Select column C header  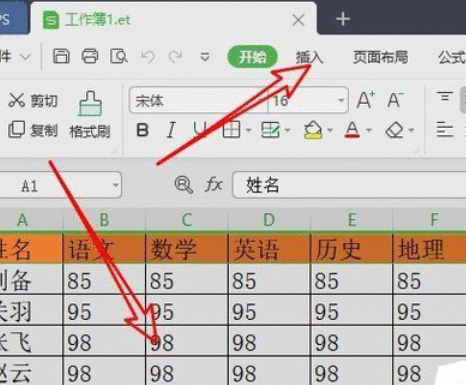coord(187,219)
